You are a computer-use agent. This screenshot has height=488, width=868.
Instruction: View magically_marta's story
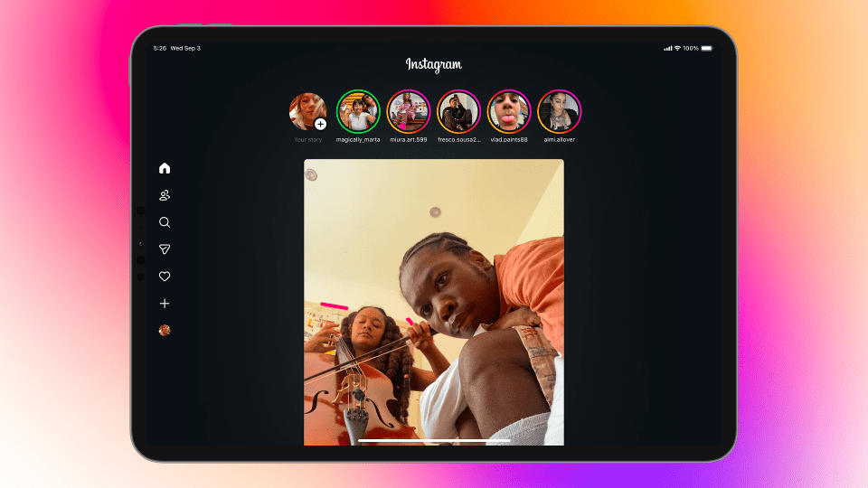(358, 111)
